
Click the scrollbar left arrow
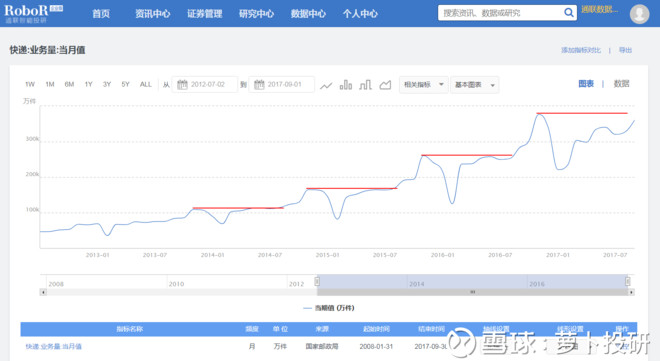click(43, 292)
